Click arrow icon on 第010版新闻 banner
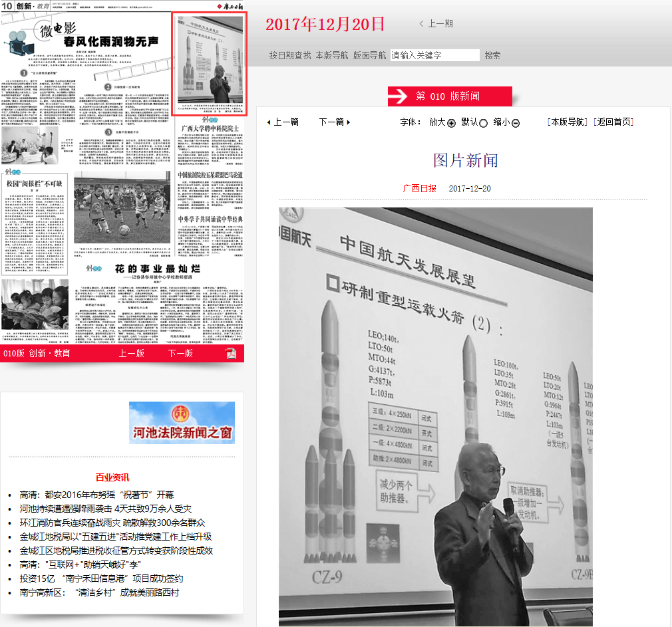This screenshot has width=672, height=627. tap(398, 96)
